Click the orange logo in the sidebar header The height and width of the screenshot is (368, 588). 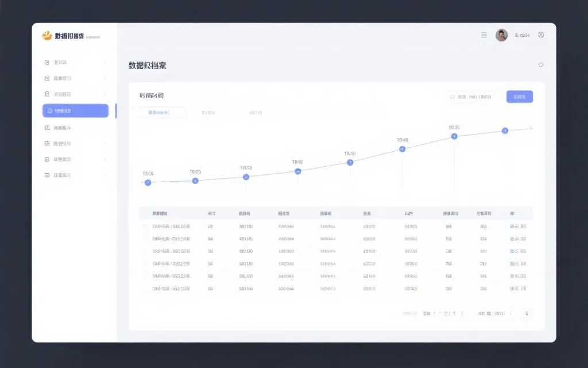coord(47,36)
